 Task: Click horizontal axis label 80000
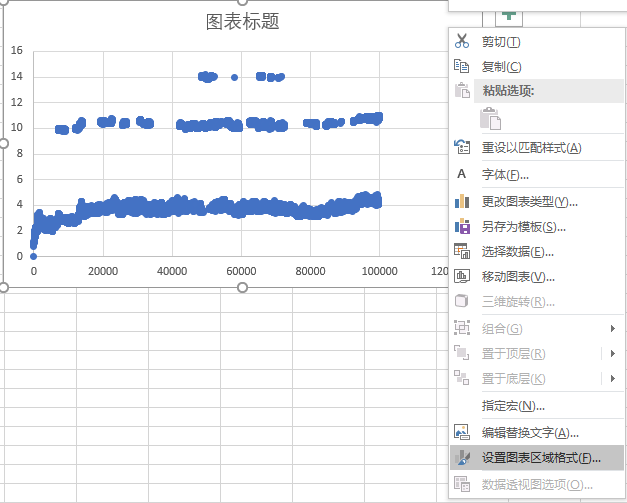tap(310, 271)
